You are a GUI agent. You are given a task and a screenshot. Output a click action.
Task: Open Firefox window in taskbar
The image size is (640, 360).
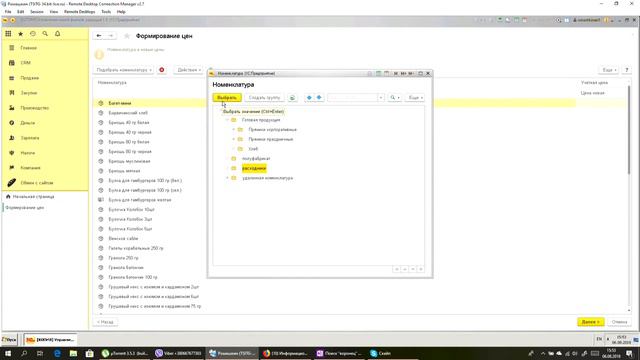pos(286,353)
